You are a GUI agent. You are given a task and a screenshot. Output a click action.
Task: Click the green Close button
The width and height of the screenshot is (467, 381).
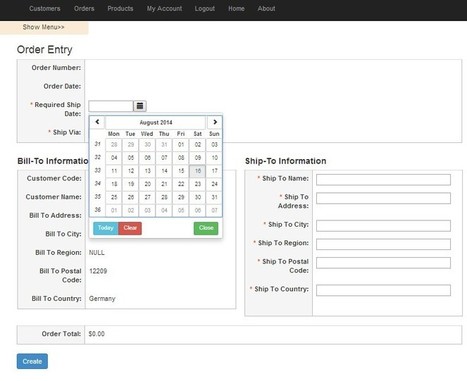point(206,228)
